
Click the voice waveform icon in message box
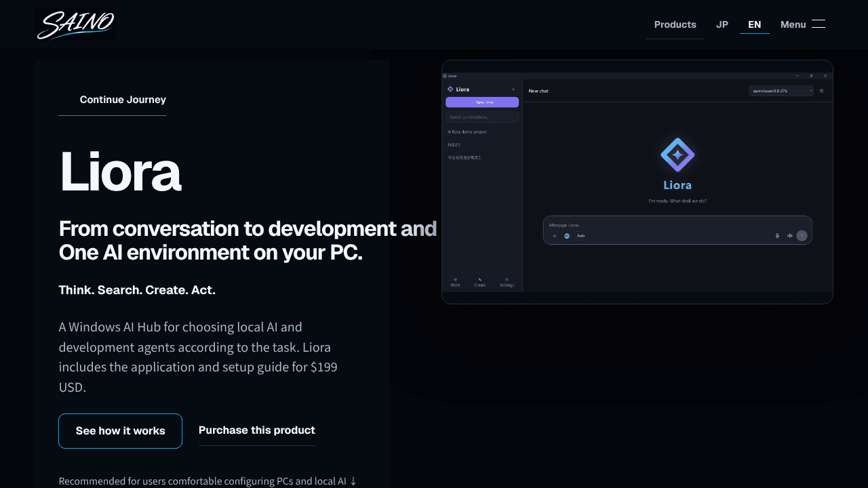point(789,236)
